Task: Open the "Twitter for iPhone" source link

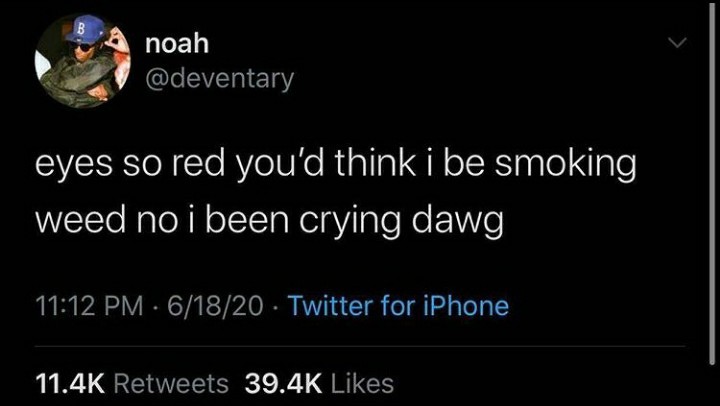Action: [x=399, y=306]
